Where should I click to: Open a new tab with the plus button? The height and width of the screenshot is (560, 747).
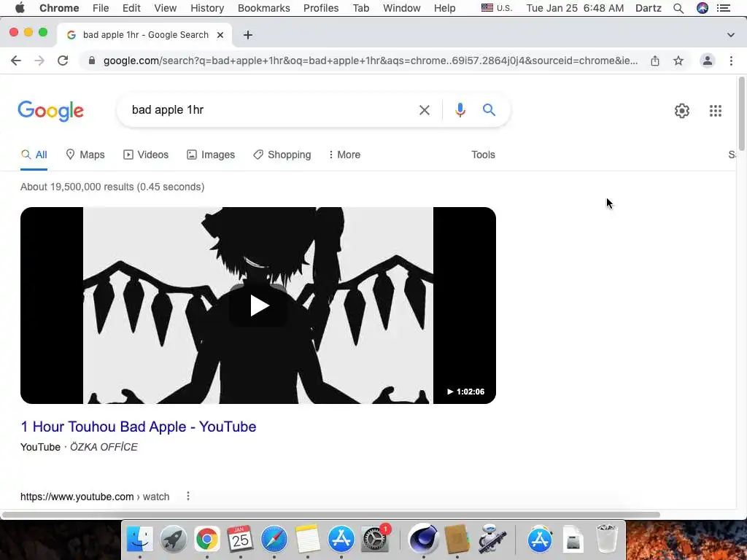(248, 35)
